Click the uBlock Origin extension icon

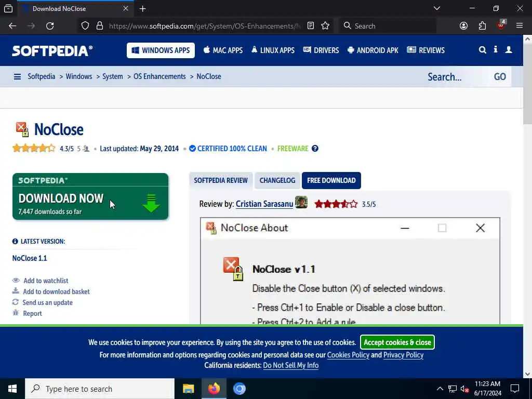tap(501, 25)
